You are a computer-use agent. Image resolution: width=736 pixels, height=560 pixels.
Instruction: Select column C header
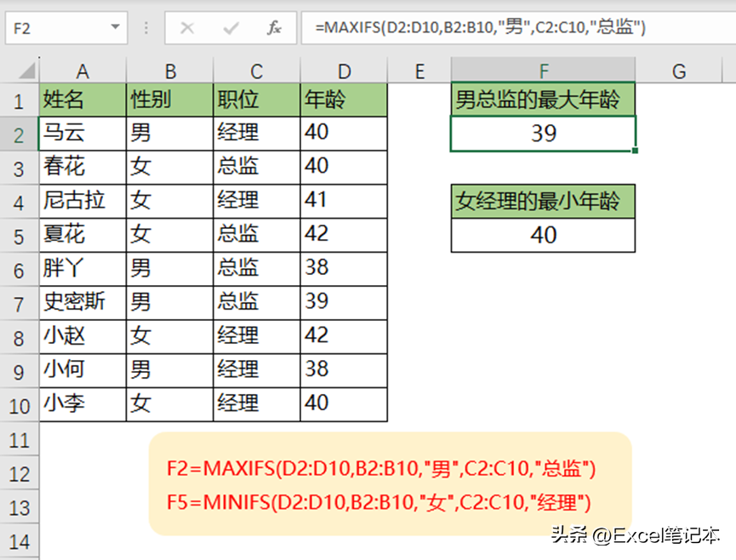pyautogui.click(x=256, y=71)
